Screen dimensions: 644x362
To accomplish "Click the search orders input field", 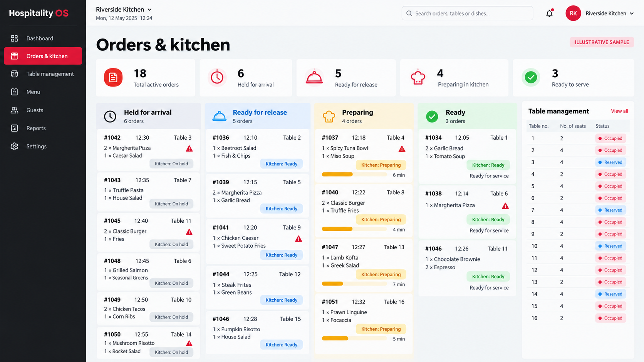I will coord(467,13).
